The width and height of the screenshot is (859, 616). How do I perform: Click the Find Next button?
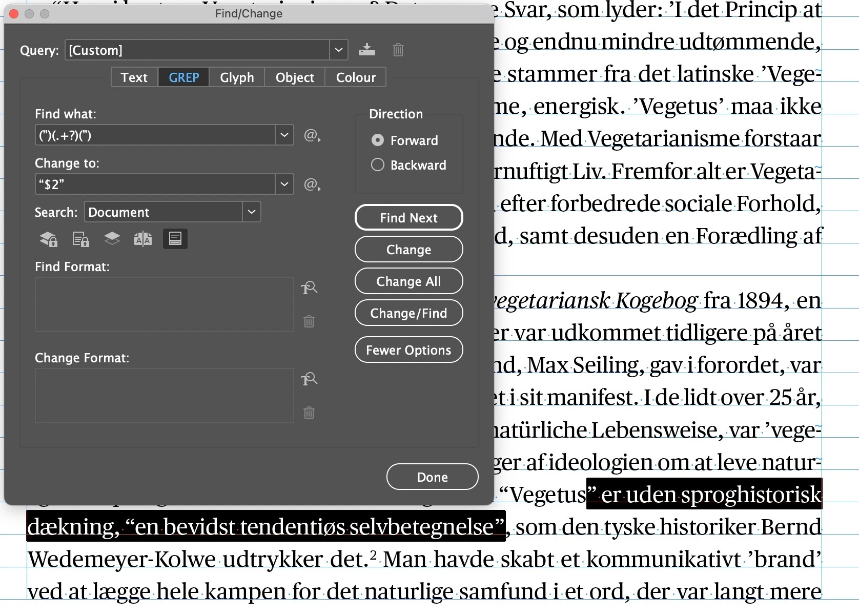tap(409, 218)
